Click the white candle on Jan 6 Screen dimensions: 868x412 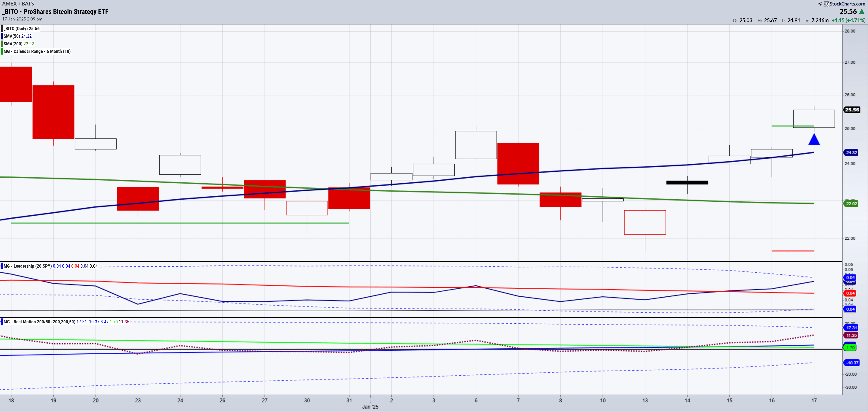(x=476, y=145)
